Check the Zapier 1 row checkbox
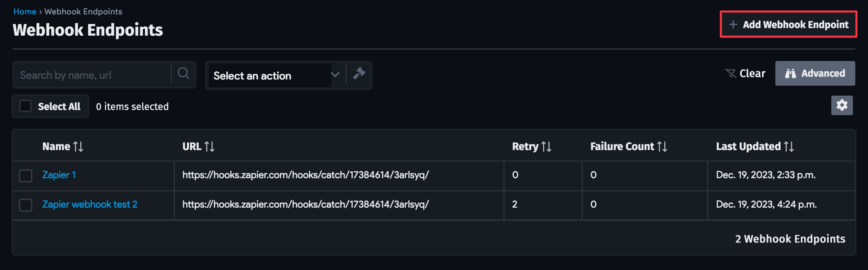 (25, 175)
